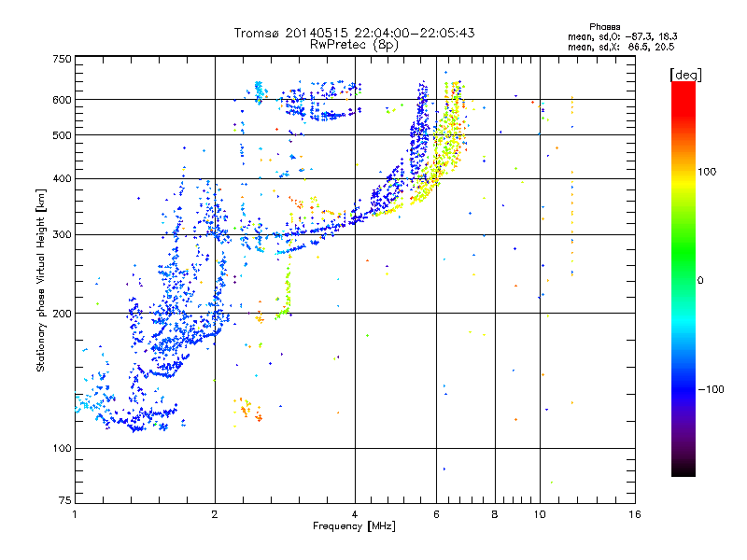Click the x-axis tick label '8'

495,514
